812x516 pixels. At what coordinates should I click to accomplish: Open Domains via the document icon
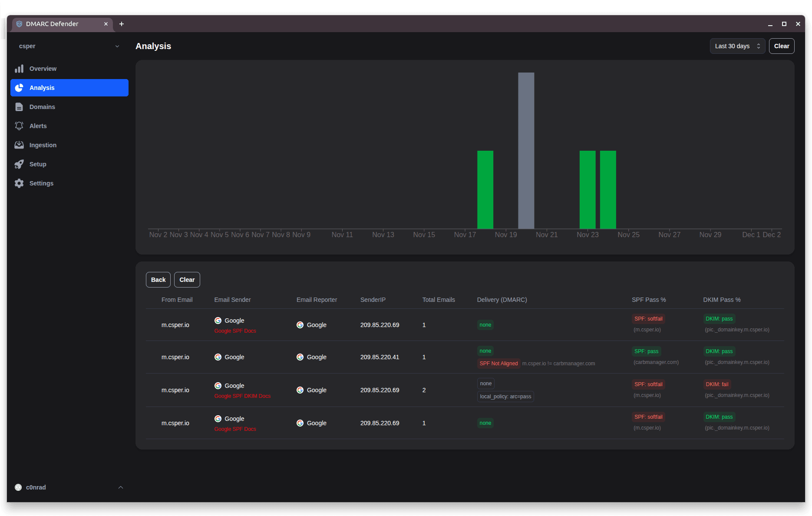[x=19, y=106]
